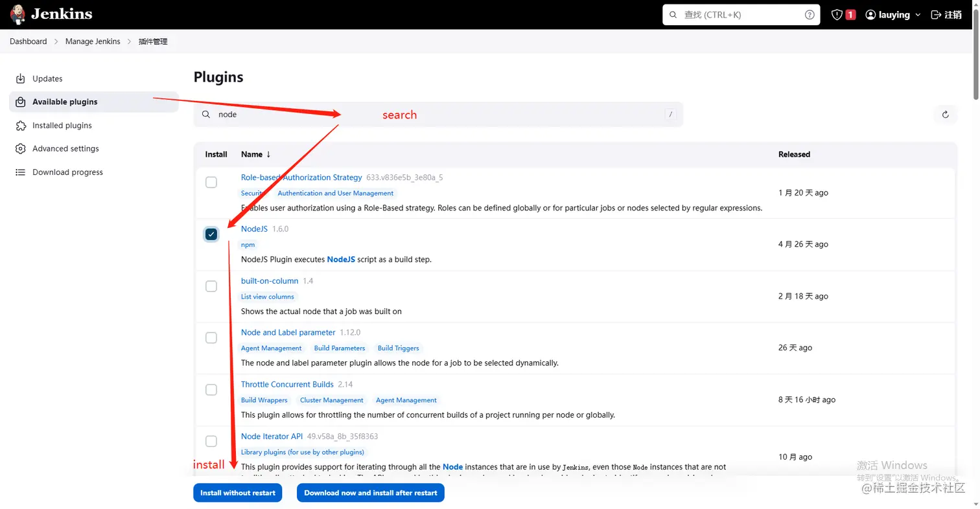
Task: Click the logout arrow icon
Action: pos(936,15)
